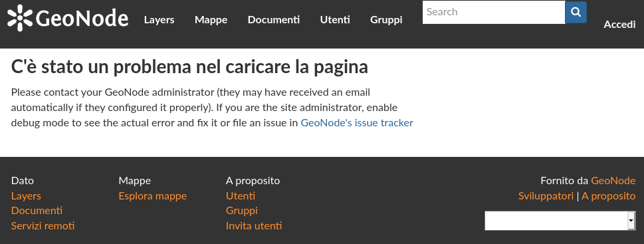The width and height of the screenshot is (644, 244).
Task: Open the footer Gruppi link
Action: point(241,211)
